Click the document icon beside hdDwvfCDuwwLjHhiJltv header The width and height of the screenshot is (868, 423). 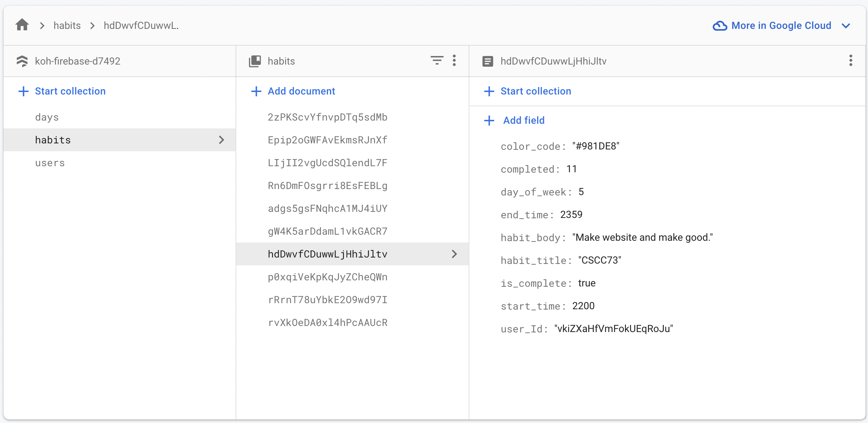pyautogui.click(x=488, y=61)
